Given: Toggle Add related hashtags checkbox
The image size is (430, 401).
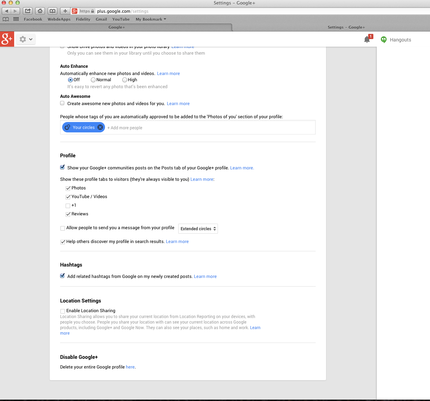Looking at the screenshot, I should (62, 276).
